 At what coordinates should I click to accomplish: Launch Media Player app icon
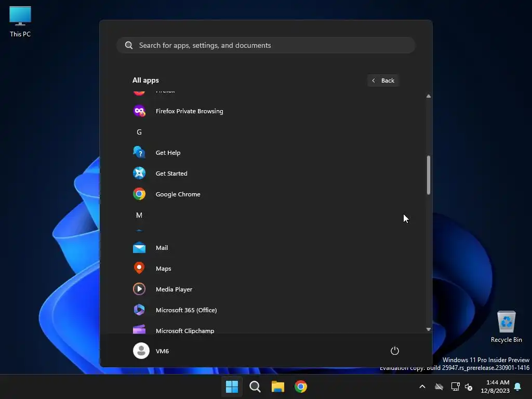tap(139, 289)
